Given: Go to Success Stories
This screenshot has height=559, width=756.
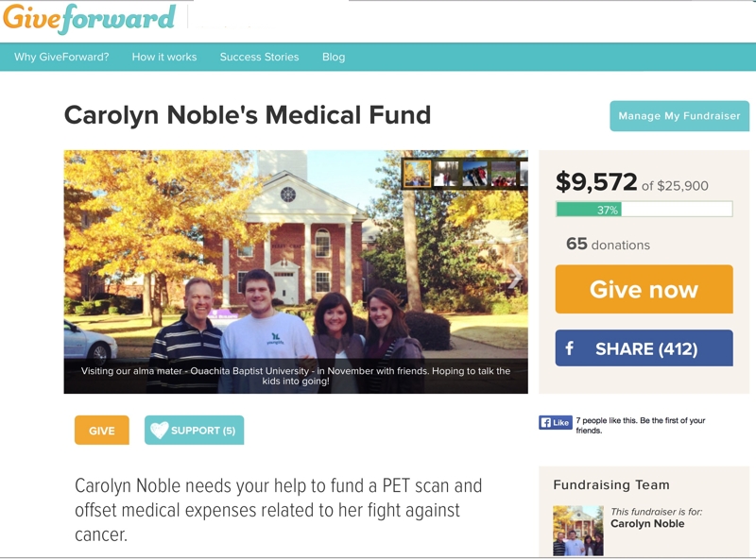Looking at the screenshot, I should (x=259, y=57).
